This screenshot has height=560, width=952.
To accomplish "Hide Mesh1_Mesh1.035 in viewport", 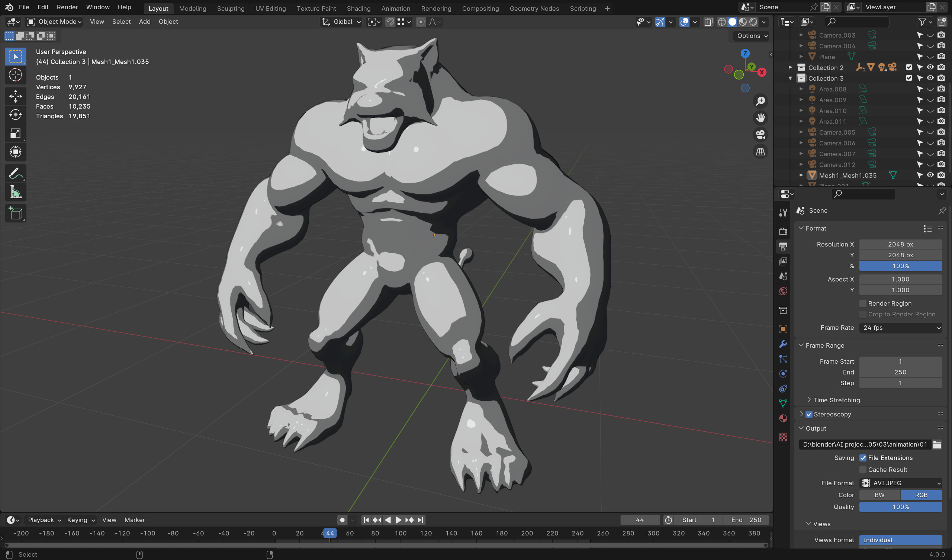I will (x=930, y=176).
